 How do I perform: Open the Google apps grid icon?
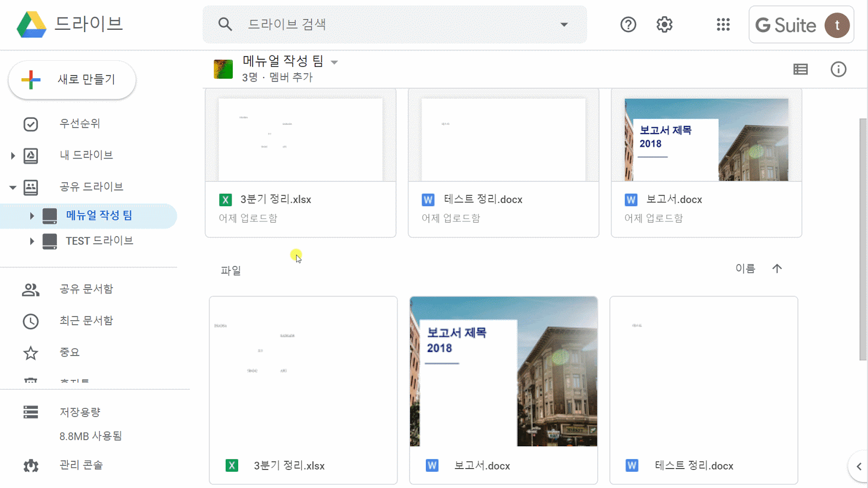coord(723,24)
